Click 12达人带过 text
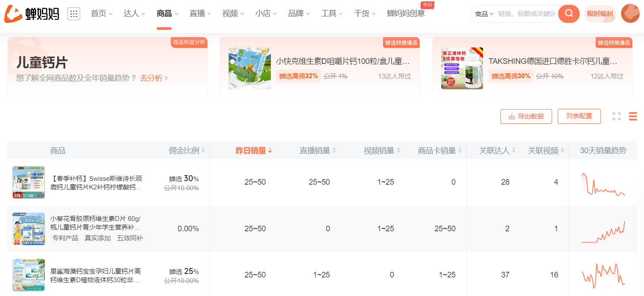The image size is (644, 296). [x=607, y=76]
